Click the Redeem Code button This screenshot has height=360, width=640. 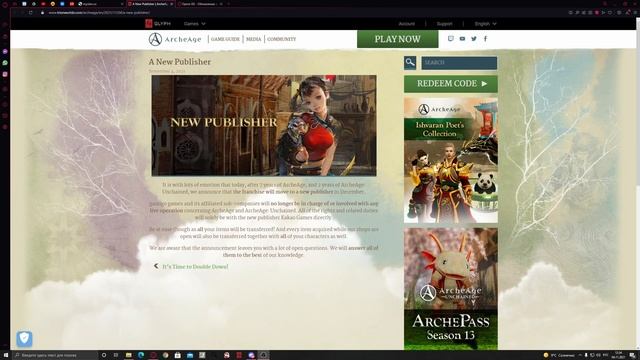(451, 84)
